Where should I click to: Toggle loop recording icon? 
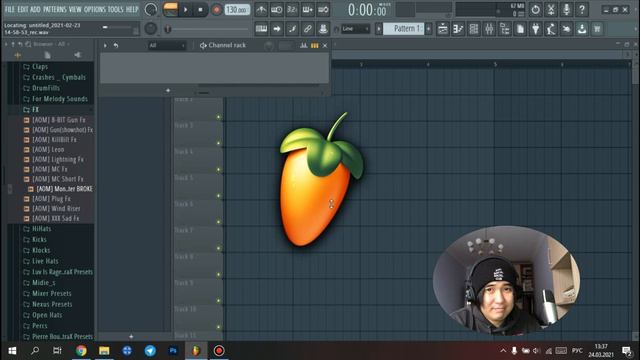[323, 9]
